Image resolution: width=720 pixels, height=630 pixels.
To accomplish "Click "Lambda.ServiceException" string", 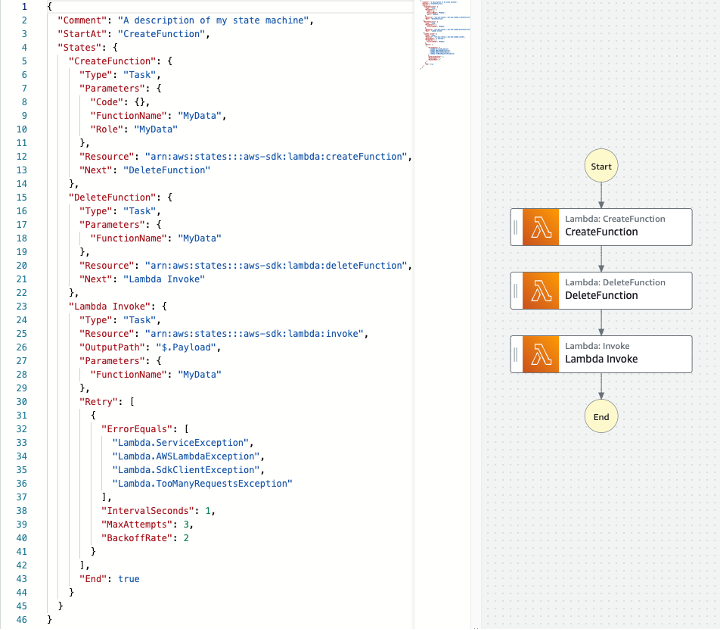I will pyautogui.click(x=180, y=443).
